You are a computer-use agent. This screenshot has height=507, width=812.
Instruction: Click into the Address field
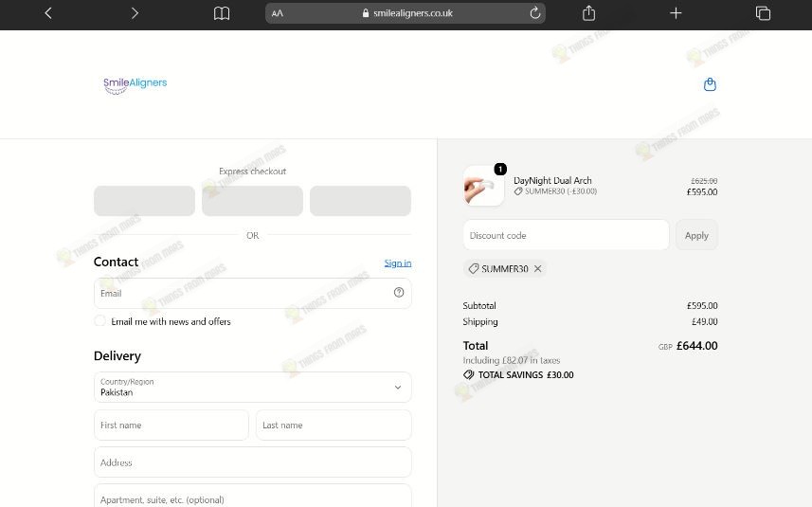(x=253, y=462)
